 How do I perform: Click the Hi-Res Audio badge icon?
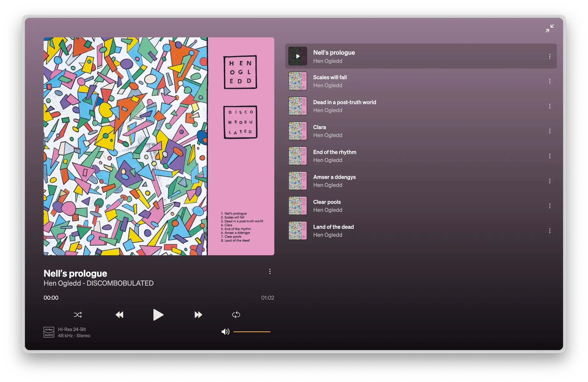click(49, 332)
